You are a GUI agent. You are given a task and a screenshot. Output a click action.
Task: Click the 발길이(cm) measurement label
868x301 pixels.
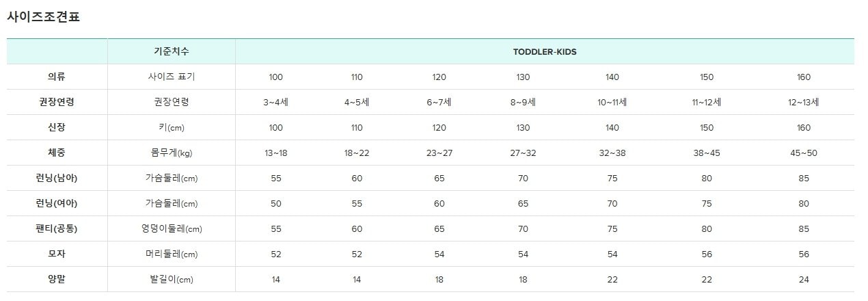tap(172, 280)
